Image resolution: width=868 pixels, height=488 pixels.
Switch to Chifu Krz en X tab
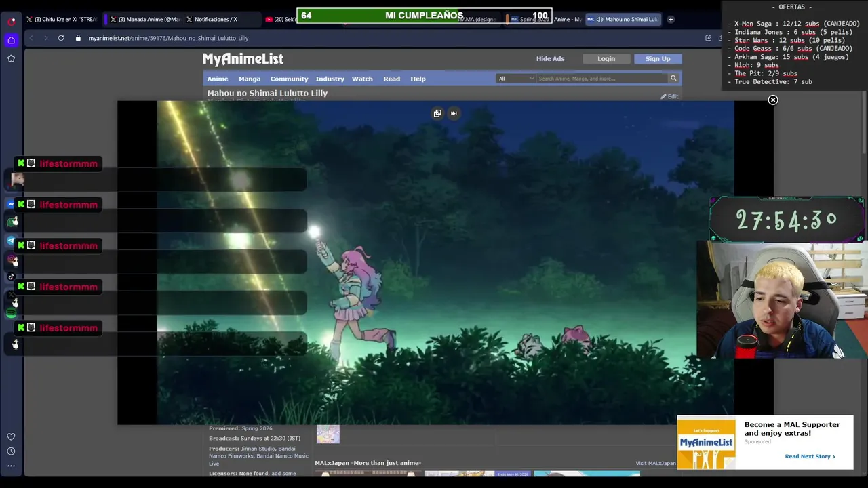[61, 19]
